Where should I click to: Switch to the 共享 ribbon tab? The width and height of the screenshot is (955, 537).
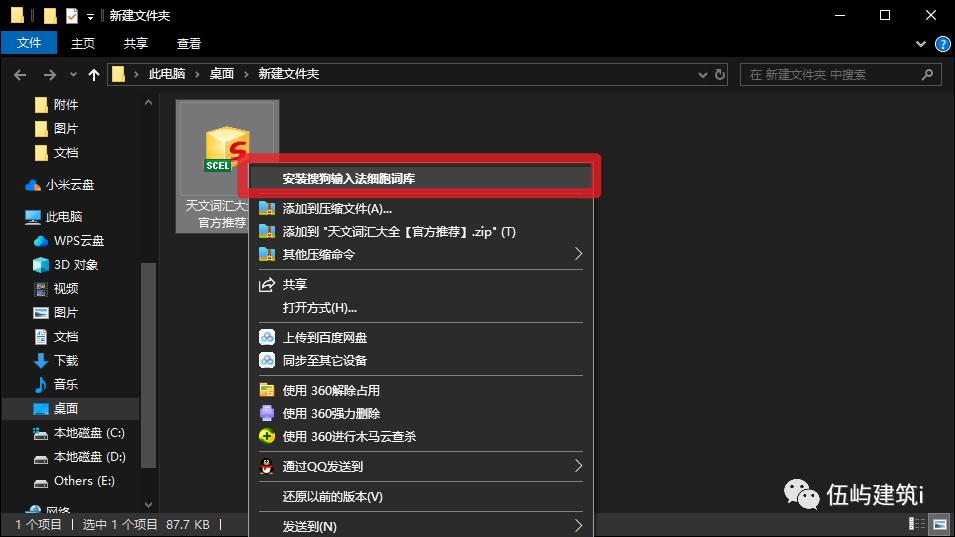136,43
